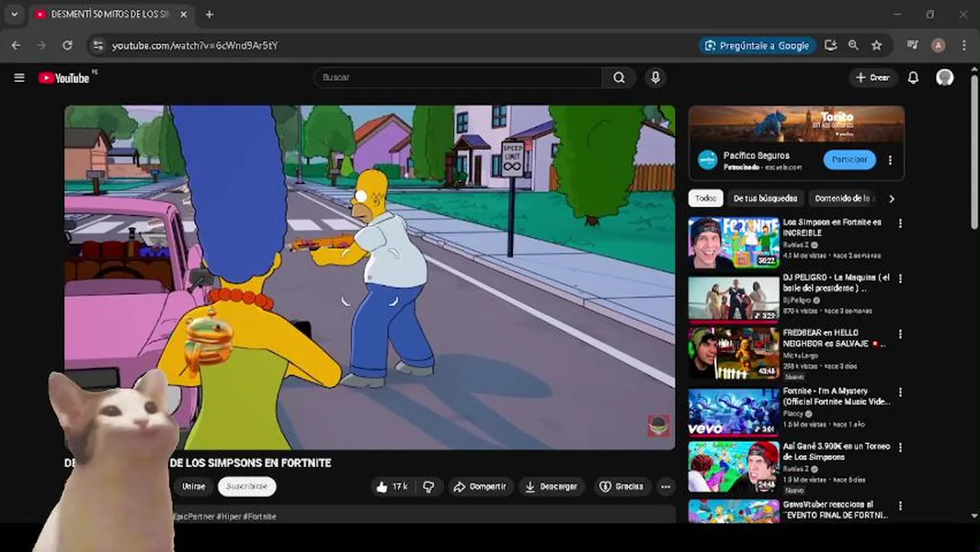Open the Fortnite I'm A Mystery vevo thumbnail
Viewport: 980px width, 552px height.
[x=734, y=411]
